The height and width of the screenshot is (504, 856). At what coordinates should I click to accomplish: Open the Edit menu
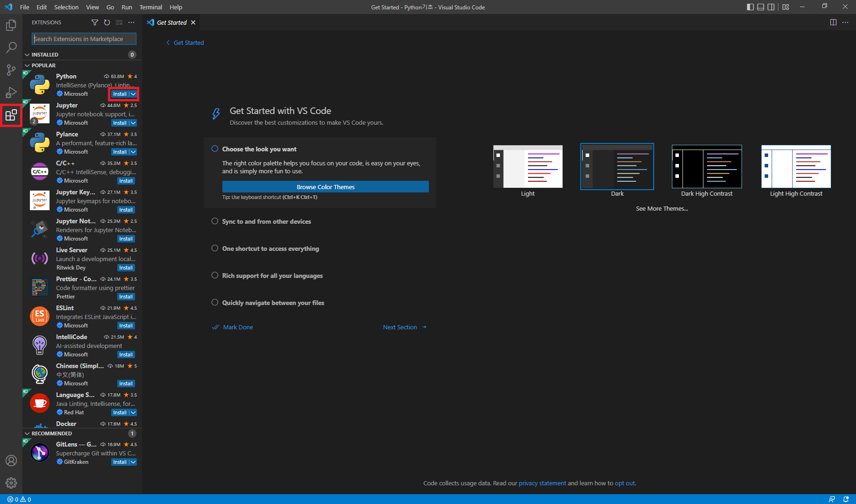[x=42, y=7]
